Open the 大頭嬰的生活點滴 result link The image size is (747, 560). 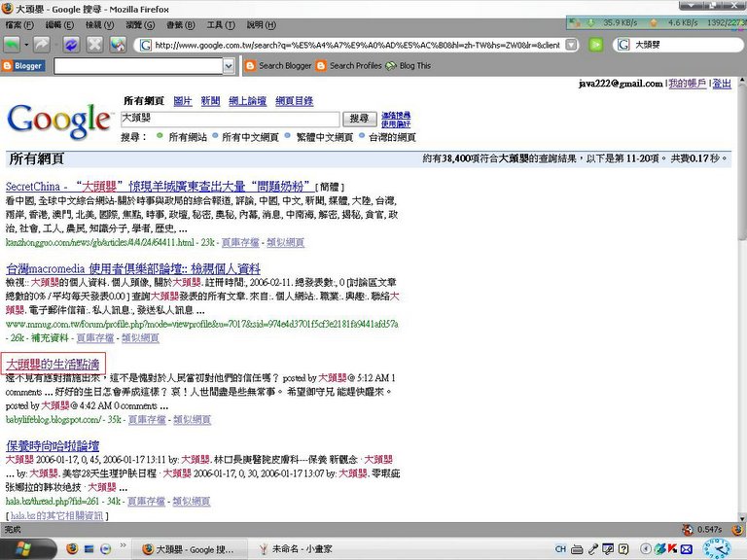tap(53, 365)
